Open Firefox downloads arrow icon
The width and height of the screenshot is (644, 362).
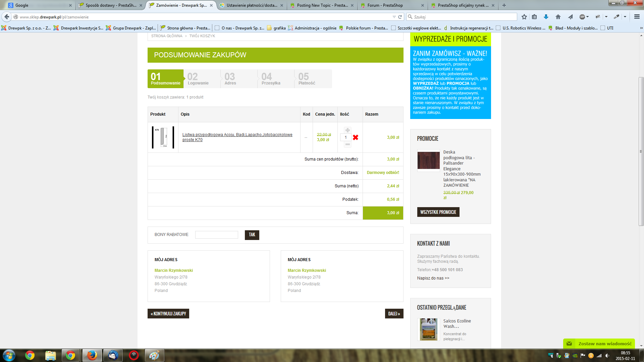point(546,17)
